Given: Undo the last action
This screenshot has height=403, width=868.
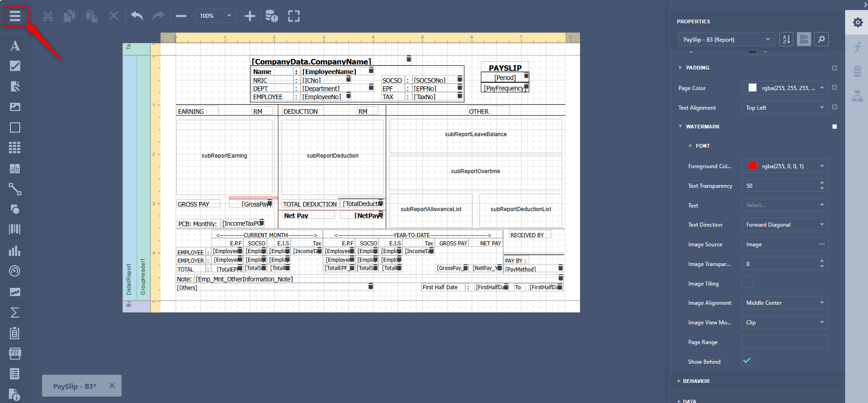Looking at the screenshot, I should click(137, 16).
